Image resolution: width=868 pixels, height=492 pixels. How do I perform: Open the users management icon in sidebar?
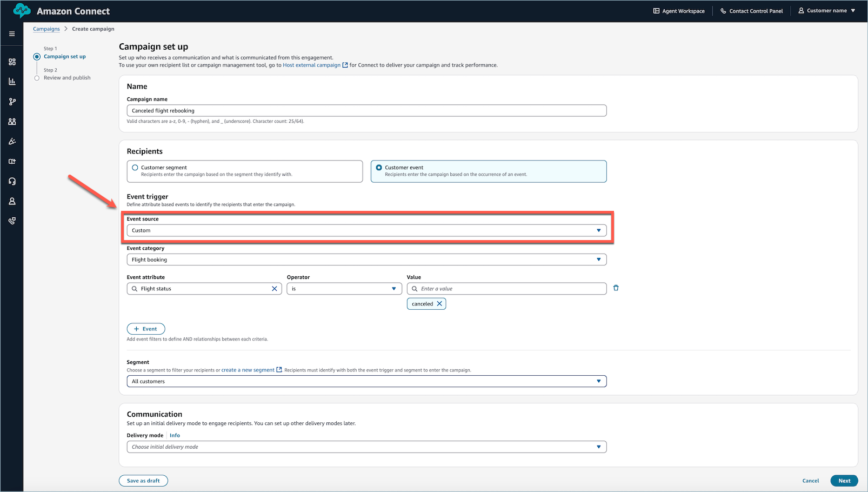point(12,121)
